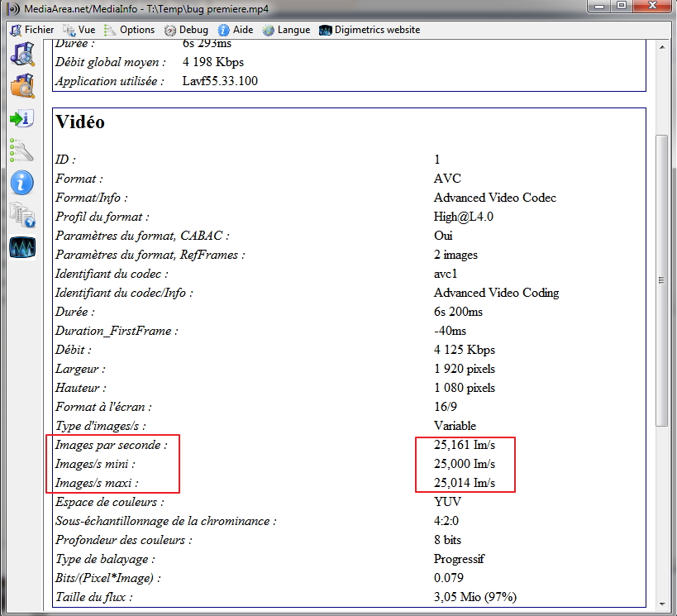The image size is (677, 616).
Task: Select the 'Variable' frame rate type value
Action: [455, 426]
